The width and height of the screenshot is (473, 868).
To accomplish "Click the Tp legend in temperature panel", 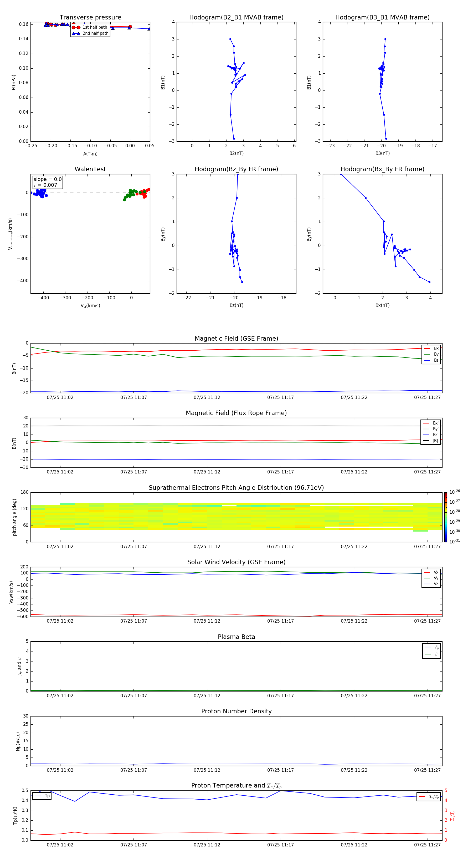I will point(42,796).
